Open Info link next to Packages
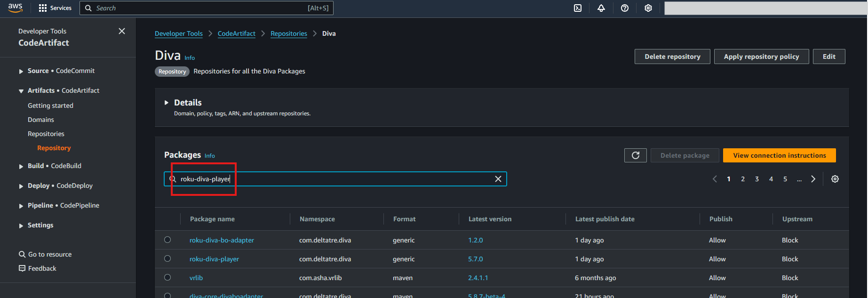The image size is (868, 298). (x=210, y=156)
